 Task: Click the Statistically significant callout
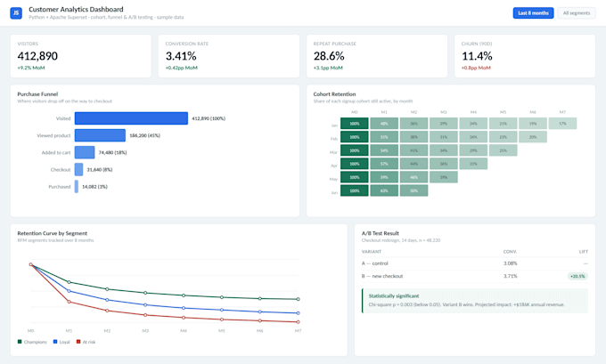pos(475,300)
